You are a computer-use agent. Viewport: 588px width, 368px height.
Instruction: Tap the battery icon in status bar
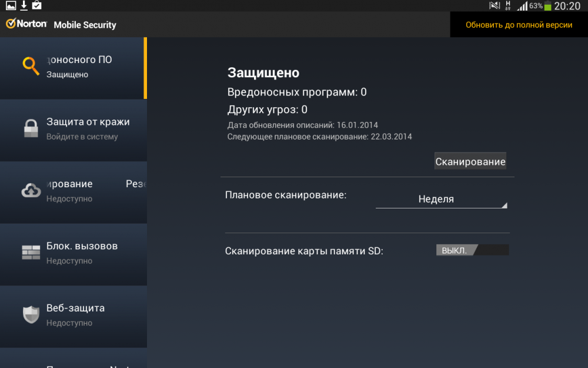[x=547, y=6]
